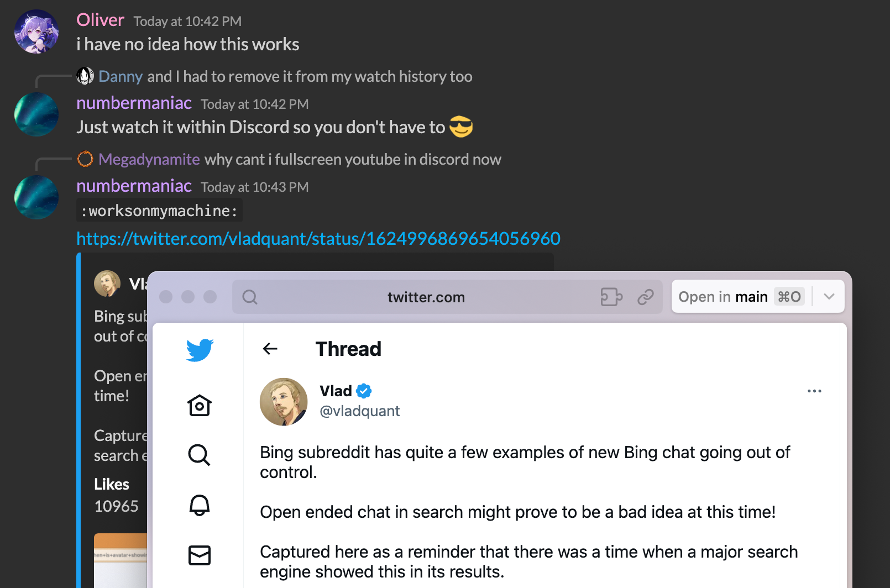Click the @vladquant handle
Viewport: 890px width, 588px height.
coord(360,411)
